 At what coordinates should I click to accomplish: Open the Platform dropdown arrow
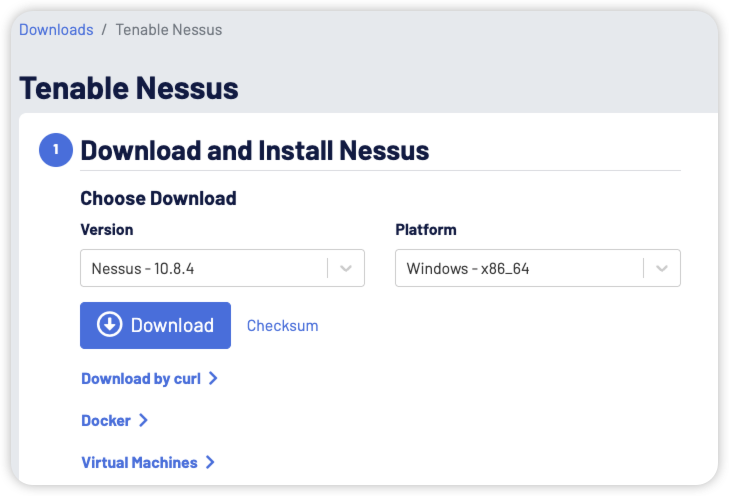(662, 268)
